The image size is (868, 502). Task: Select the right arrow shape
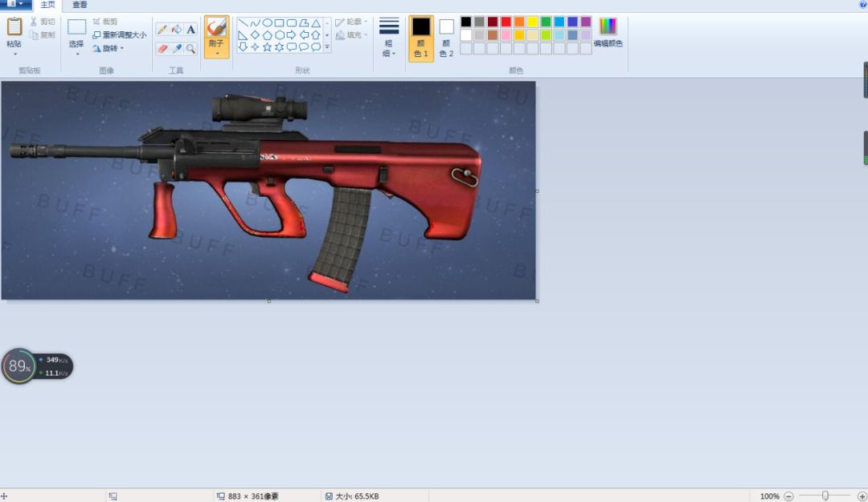291,35
